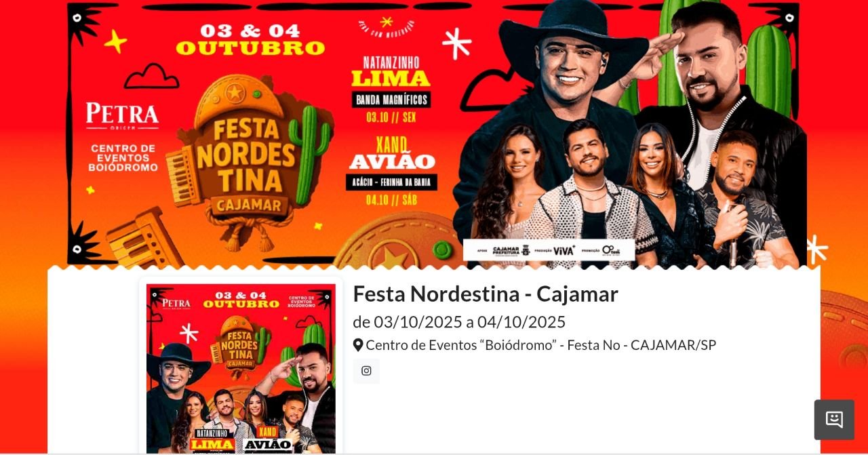868x455 pixels.
Task: Open the event's Instagram profile icon
Action: click(366, 371)
